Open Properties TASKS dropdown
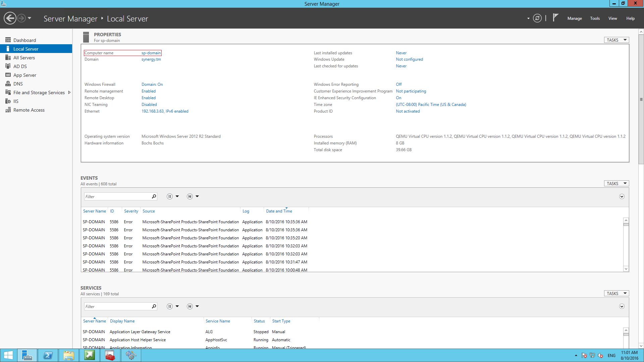 [616, 40]
